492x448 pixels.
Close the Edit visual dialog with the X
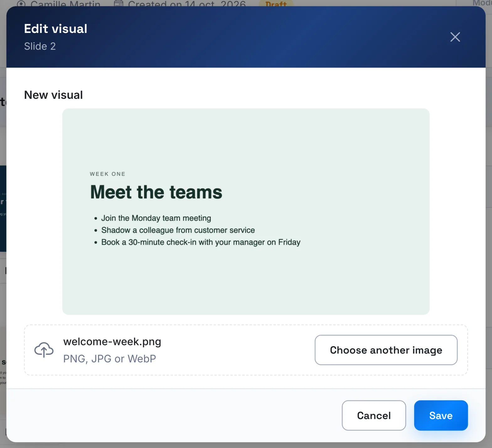tap(455, 37)
